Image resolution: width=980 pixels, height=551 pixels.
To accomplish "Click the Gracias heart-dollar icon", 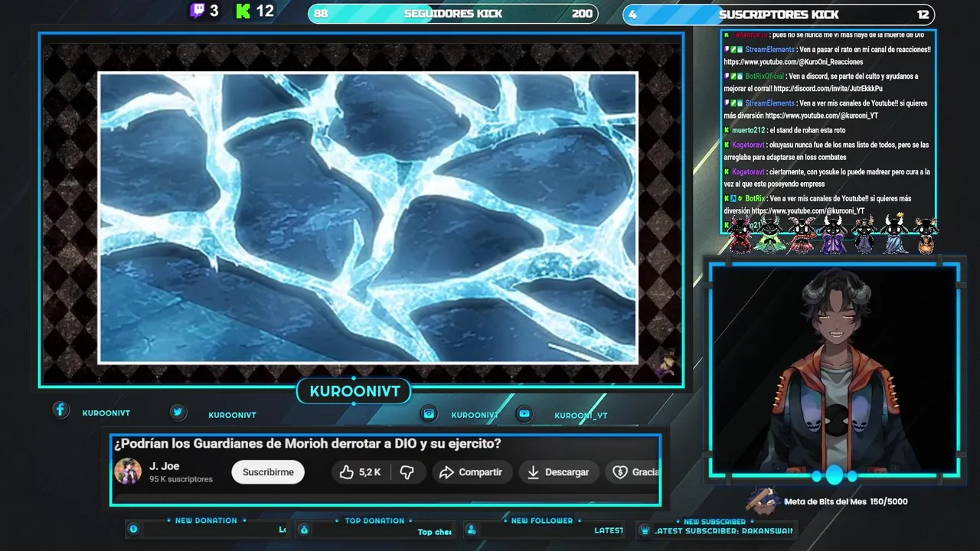I will tap(620, 472).
